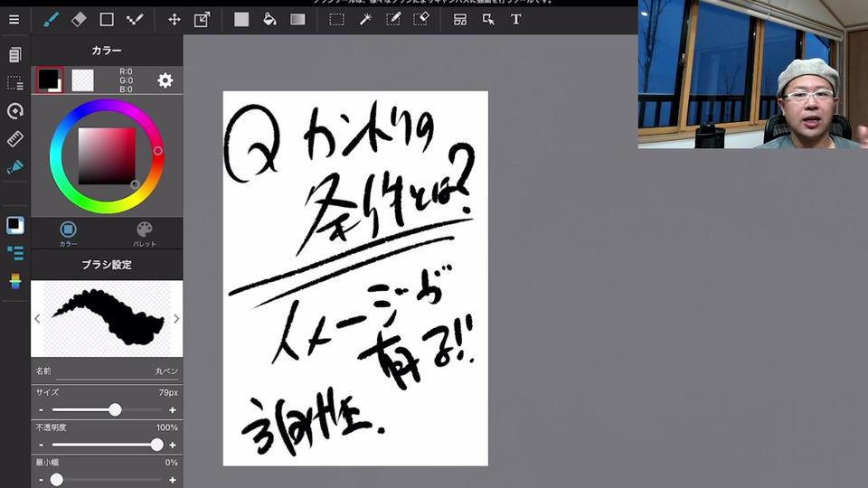Open the layers list sidebar icon

(15, 253)
